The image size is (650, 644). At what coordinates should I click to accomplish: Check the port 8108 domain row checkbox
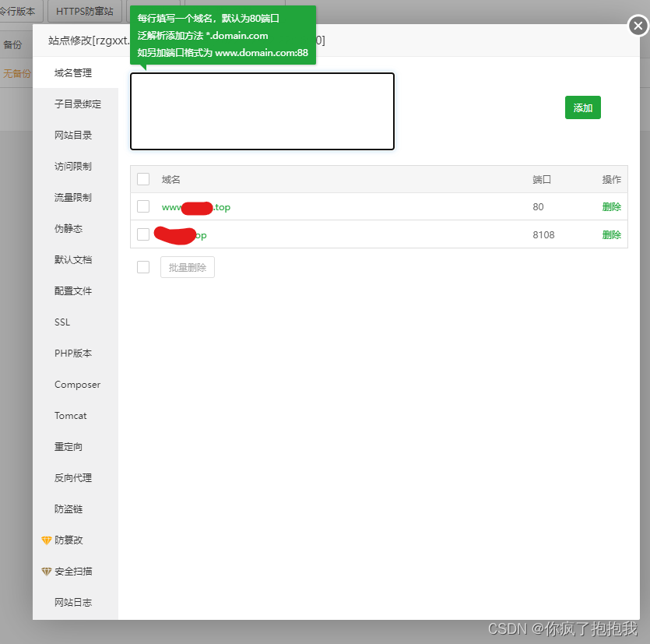coord(143,234)
